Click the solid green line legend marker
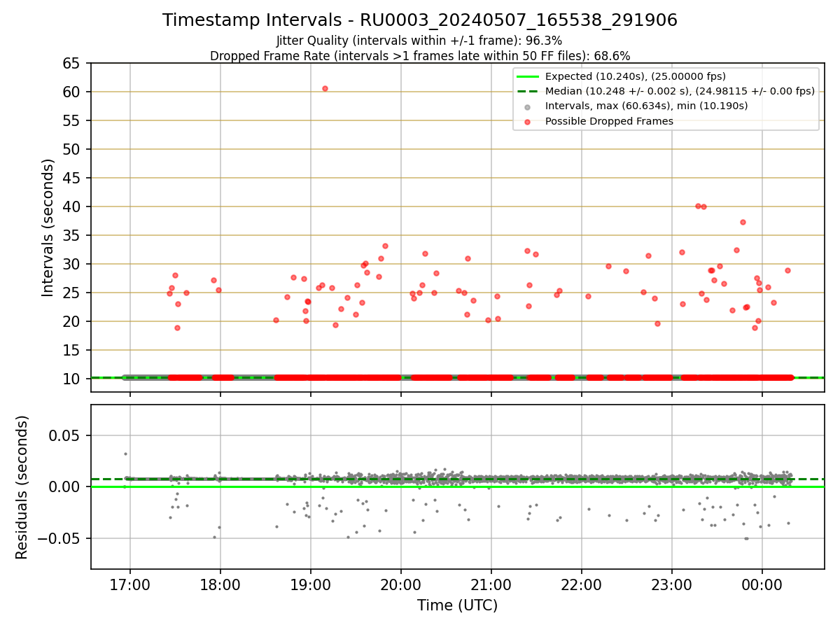This screenshot has height=630, width=840. point(527,76)
